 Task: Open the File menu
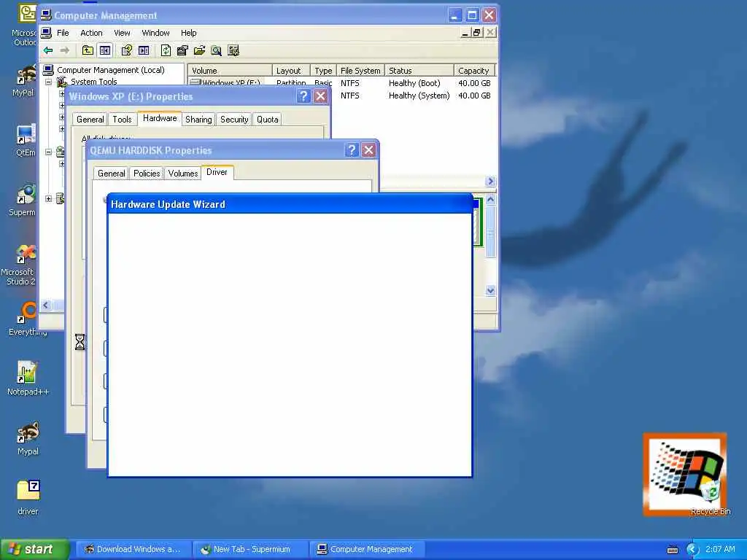pyautogui.click(x=63, y=33)
